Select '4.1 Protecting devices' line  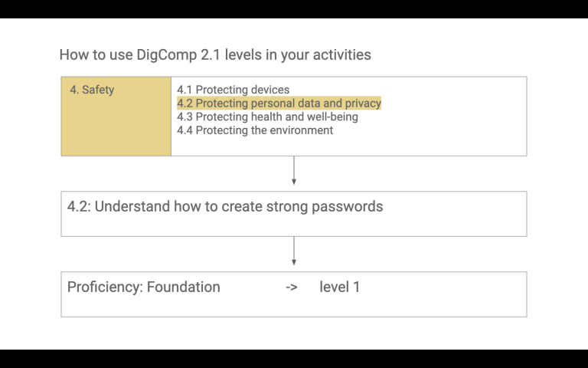(x=233, y=90)
